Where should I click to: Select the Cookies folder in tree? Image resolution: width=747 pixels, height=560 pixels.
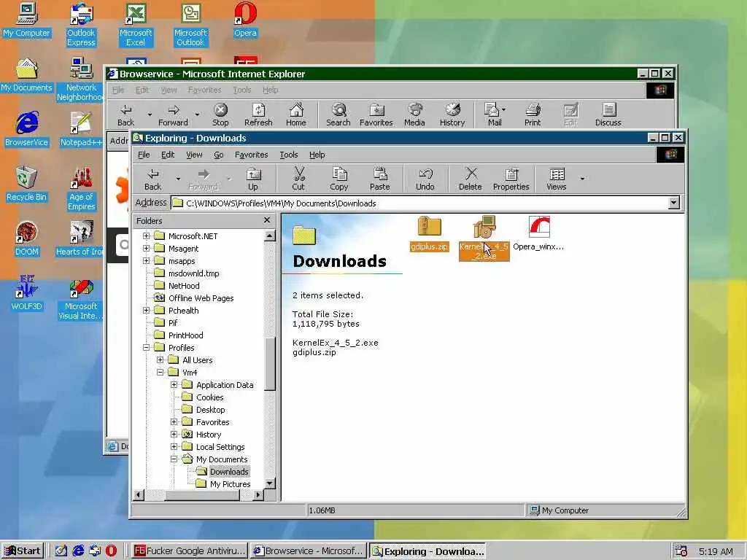pyautogui.click(x=204, y=397)
